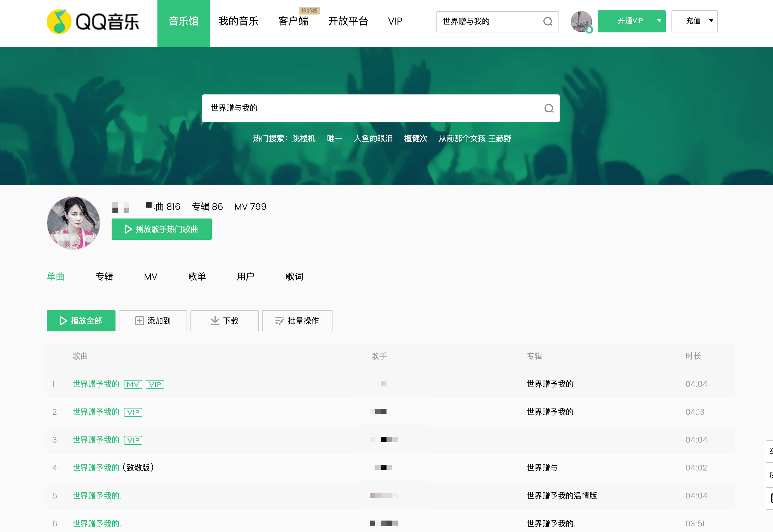Click the 抢特权 badge above 客户端
The image size is (773, 532).
tap(309, 11)
